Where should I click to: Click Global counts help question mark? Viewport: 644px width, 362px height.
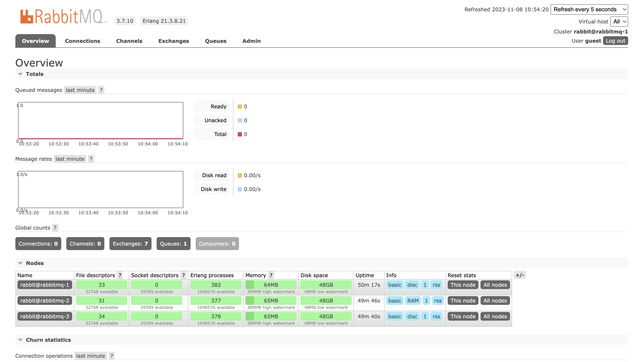55,228
